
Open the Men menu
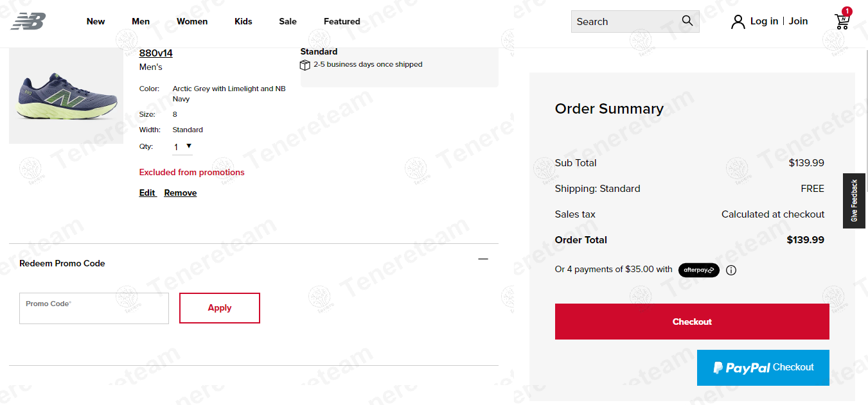tap(141, 21)
